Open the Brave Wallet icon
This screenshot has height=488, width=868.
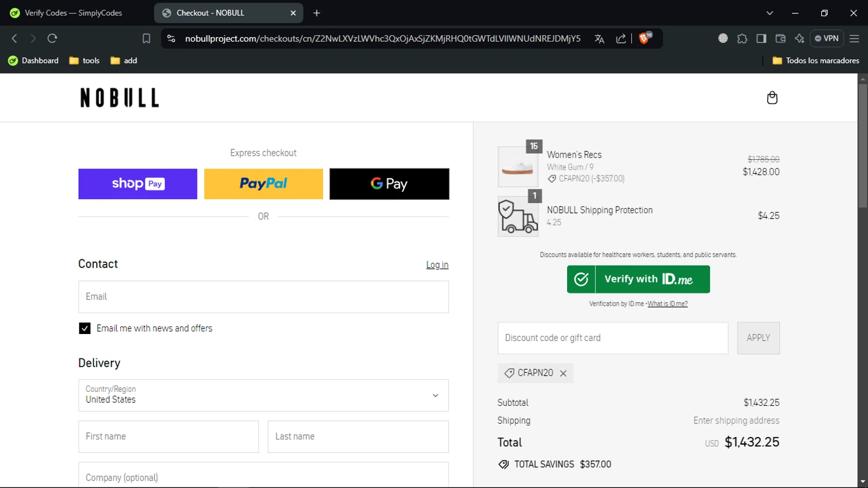(781, 38)
